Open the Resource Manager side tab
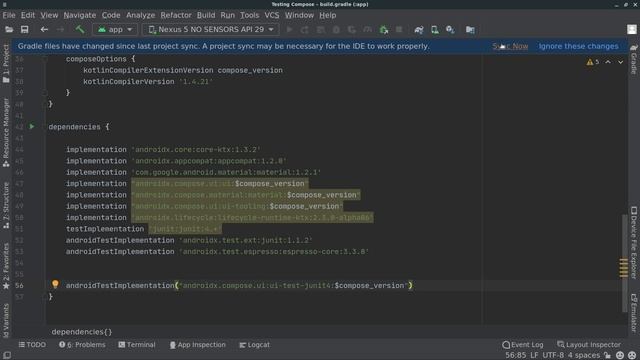Image resolution: width=640 pixels, height=360 pixels. coord(6,133)
